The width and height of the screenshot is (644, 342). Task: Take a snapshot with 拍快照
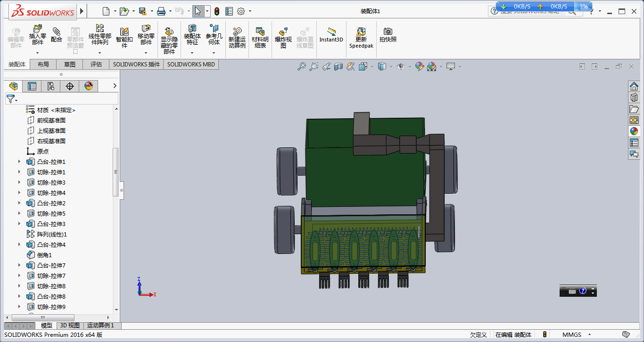(x=388, y=35)
